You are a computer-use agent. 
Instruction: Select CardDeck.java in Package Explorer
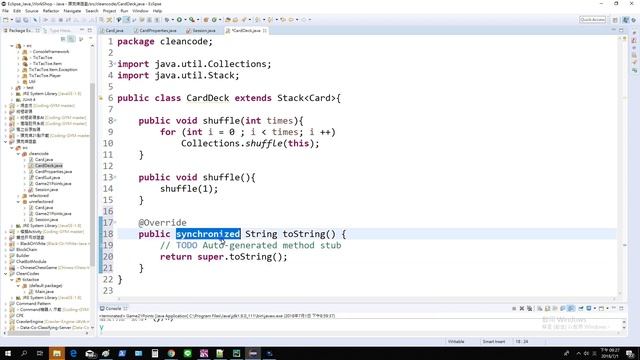tap(48, 166)
